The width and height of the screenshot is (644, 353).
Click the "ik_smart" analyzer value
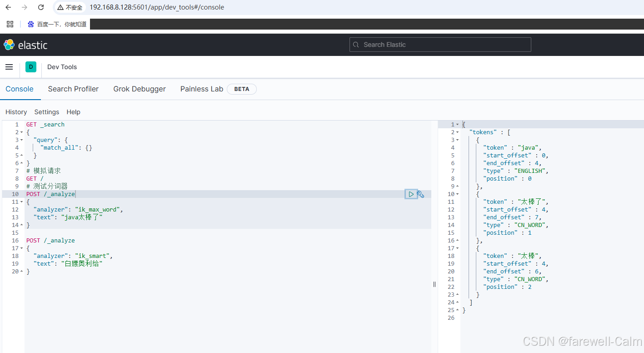pos(93,256)
